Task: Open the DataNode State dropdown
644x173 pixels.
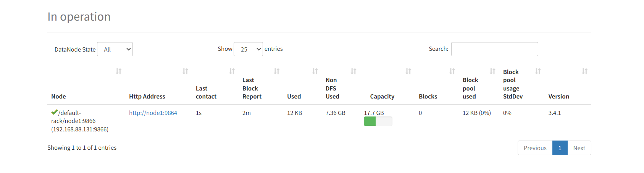Action: tap(115, 49)
